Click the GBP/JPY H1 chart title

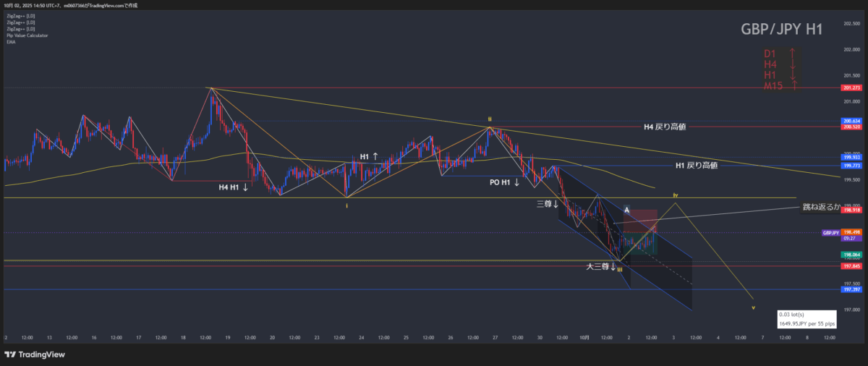pos(781,29)
